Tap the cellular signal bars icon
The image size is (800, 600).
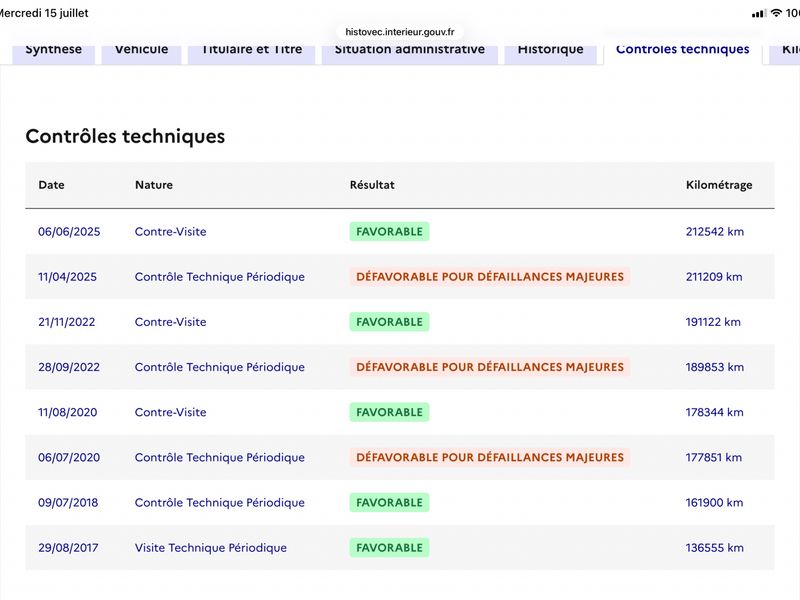pos(759,14)
